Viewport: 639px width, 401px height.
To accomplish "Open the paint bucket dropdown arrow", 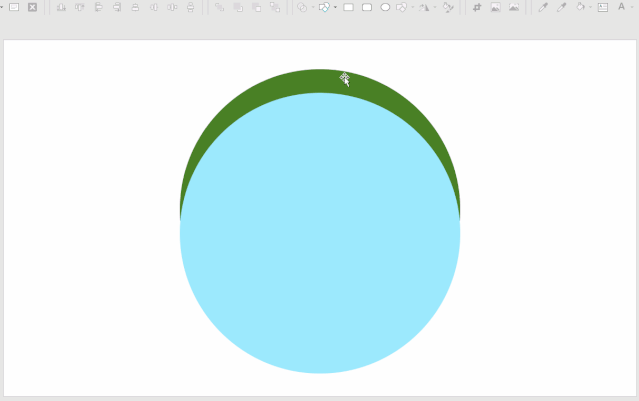I will [590, 7].
